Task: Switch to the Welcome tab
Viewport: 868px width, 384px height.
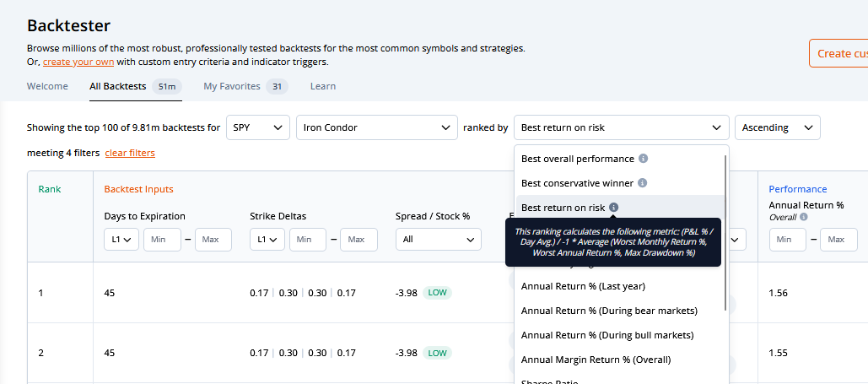Action: tap(47, 86)
